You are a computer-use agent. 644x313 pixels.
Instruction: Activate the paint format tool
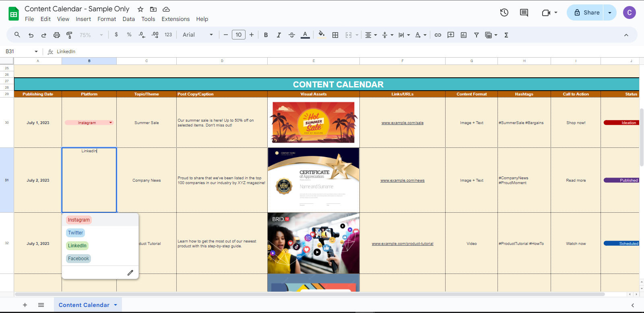pos(69,35)
